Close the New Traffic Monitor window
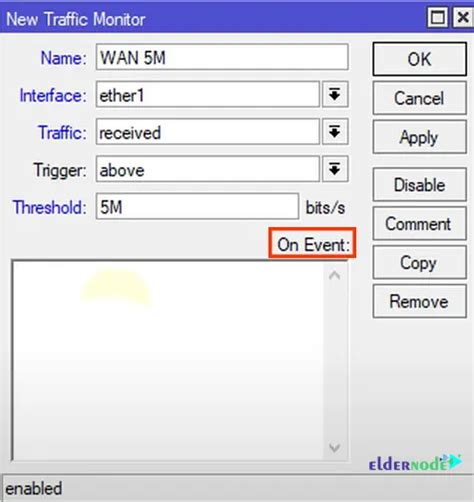The width and height of the screenshot is (474, 502). click(x=463, y=17)
